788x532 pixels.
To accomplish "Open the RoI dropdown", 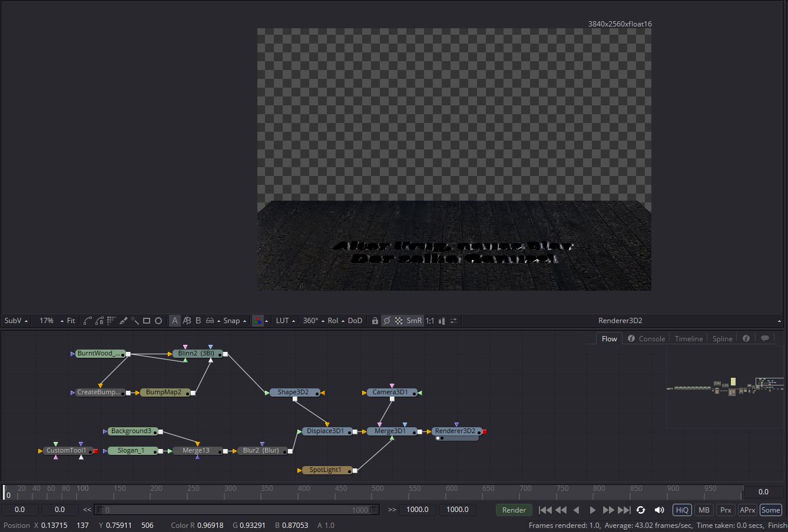I will point(336,321).
